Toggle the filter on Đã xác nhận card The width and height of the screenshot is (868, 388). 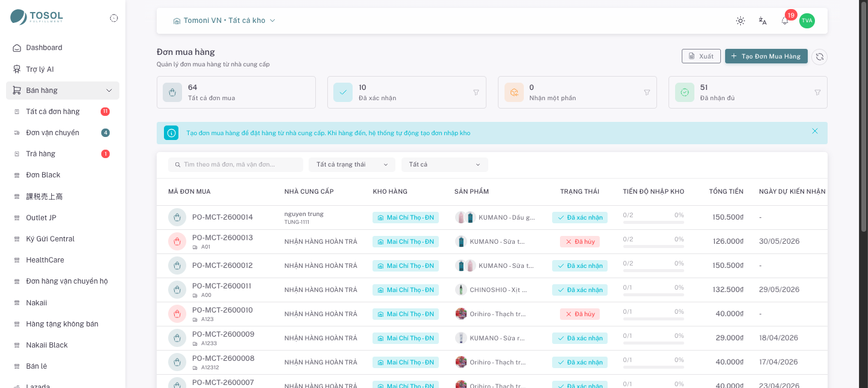[476, 92]
